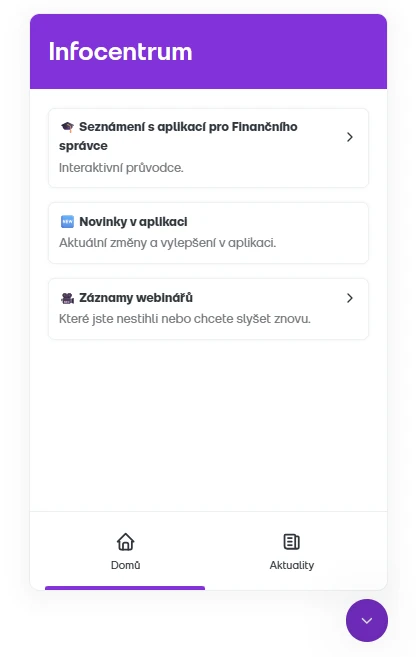Click the newspaper icon above Aktuality
The width and height of the screenshot is (416, 657).
pyautogui.click(x=292, y=542)
